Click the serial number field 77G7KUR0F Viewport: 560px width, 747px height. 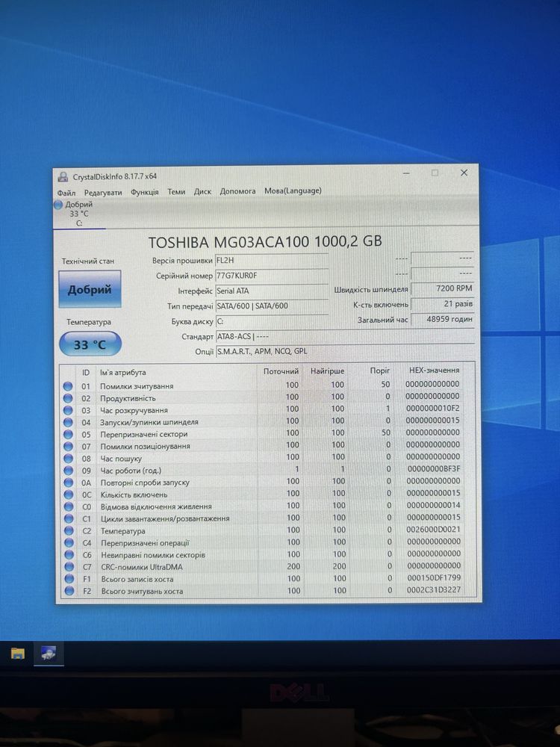coord(272,276)
